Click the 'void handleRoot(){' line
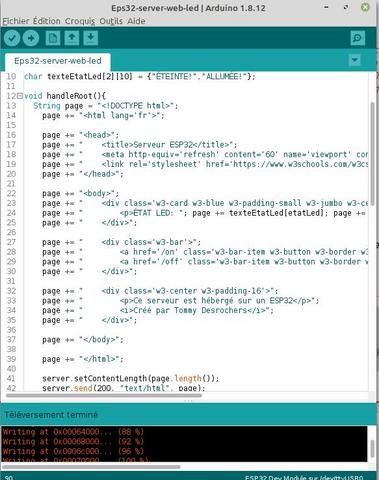 (65, 96)
